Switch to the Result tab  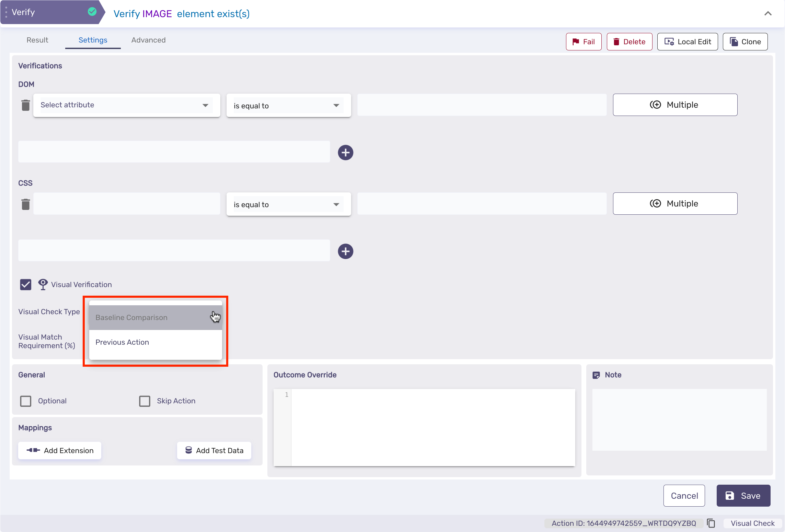37,40
